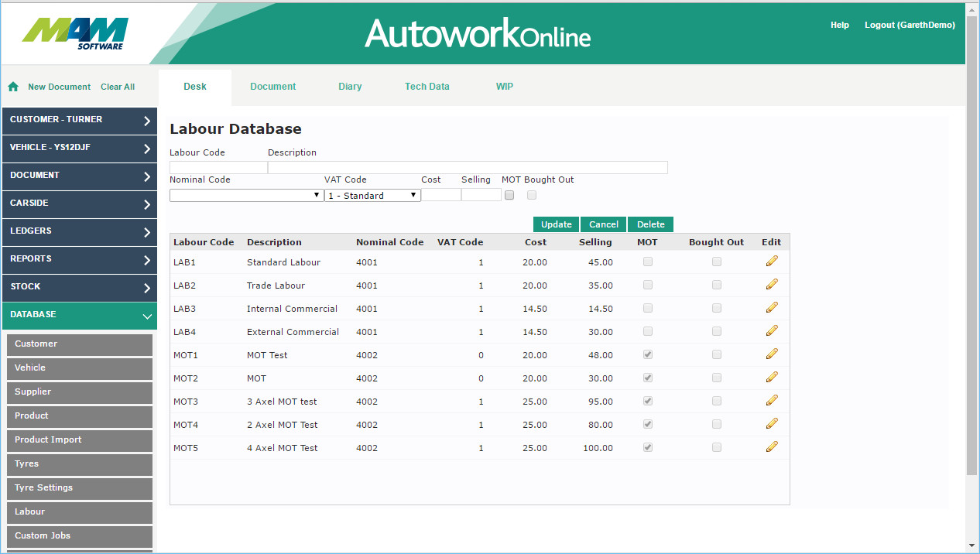This screenshot has height=554, width=980.
Task: Edit the 3 Axel MOT test entry
Action: click(x=771, y=401)
